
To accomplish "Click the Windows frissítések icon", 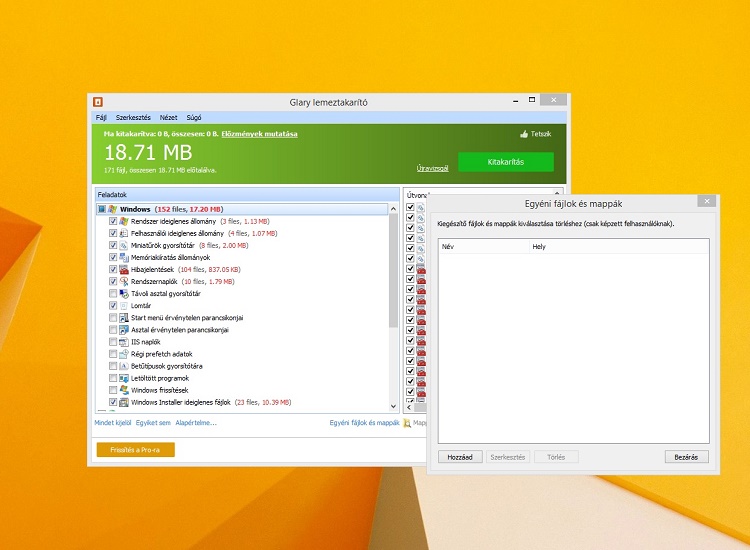I will point(124,390).
